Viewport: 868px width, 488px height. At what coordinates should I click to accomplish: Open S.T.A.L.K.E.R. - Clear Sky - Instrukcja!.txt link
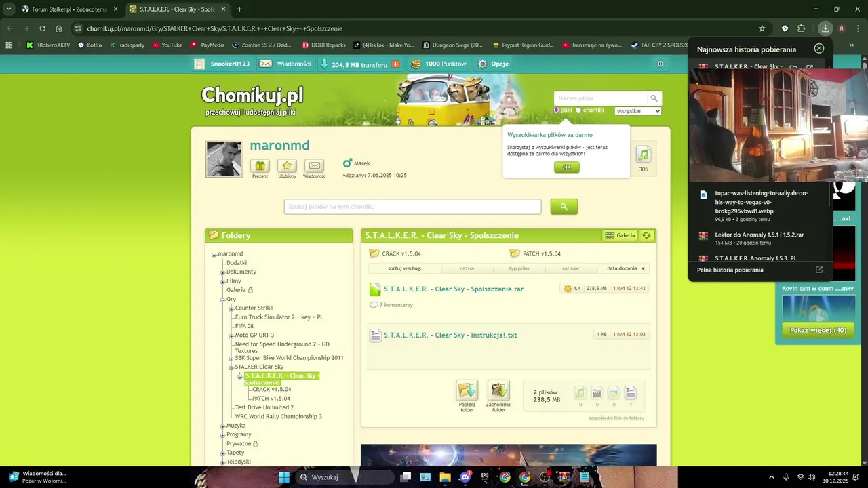point(450,335)
